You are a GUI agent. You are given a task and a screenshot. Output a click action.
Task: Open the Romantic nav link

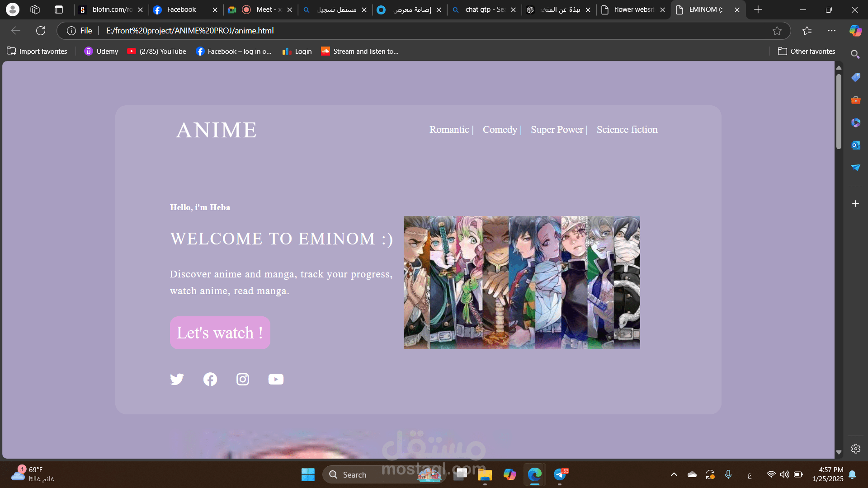click(449, 130)
